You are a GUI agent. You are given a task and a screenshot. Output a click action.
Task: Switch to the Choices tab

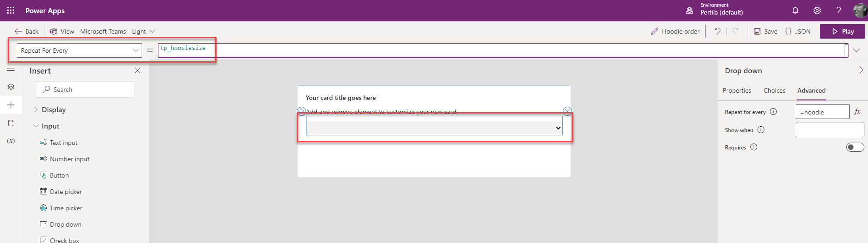pyautogui.click(x=774, y=90)
